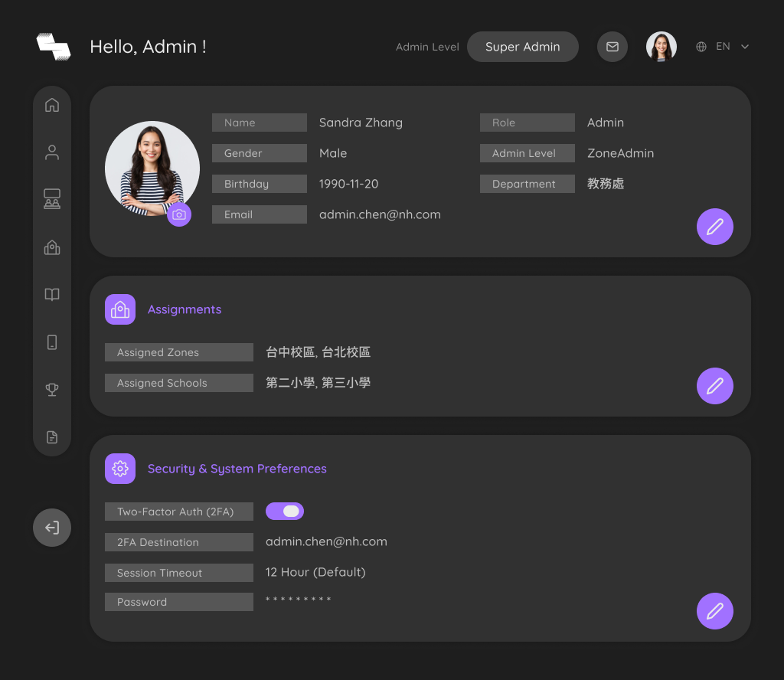Open the school building sidebar icon
This screenshot has width=784, height=680.
[x=52, y=247]
